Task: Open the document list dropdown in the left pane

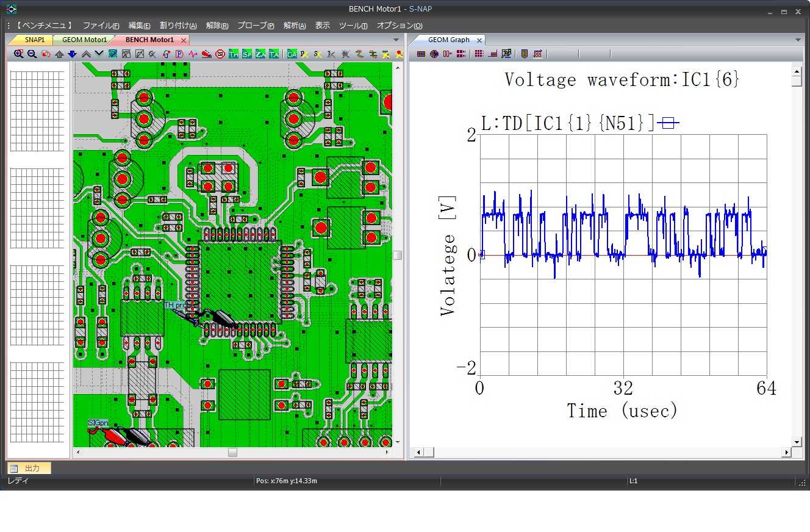Action: [396, 40]
